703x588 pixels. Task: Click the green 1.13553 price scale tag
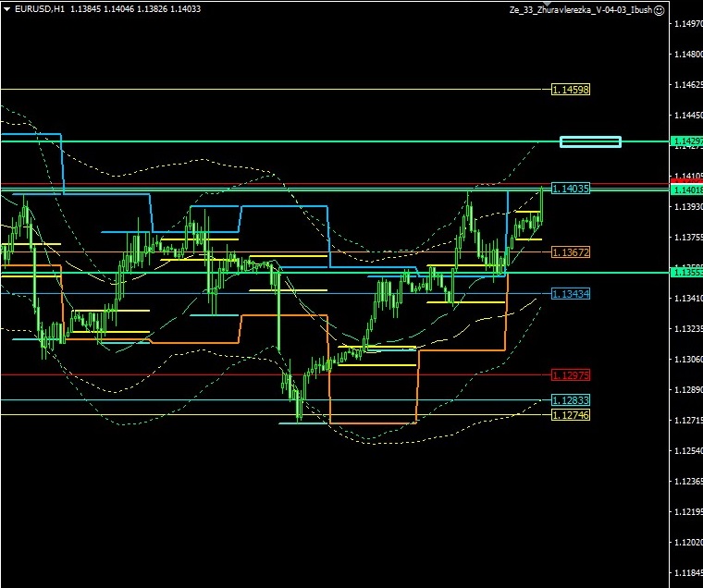pos(686,273)
